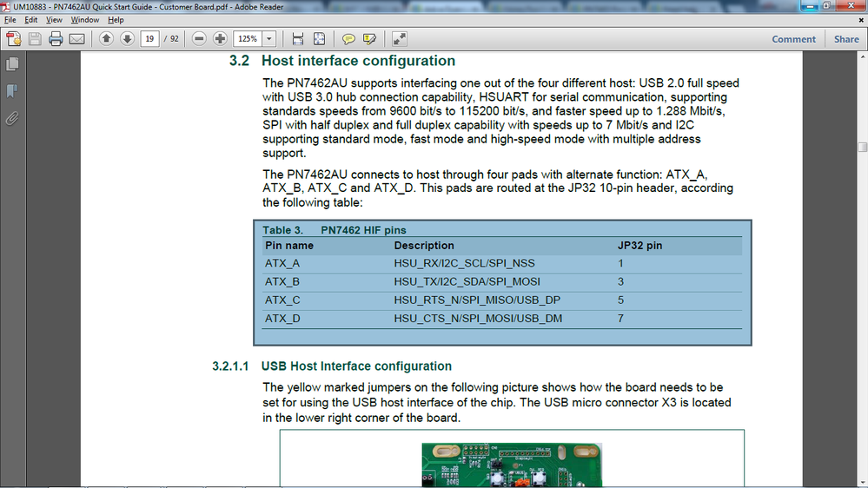
Task: Go to previous page up arrow
Action: click(x=106, y=39)
